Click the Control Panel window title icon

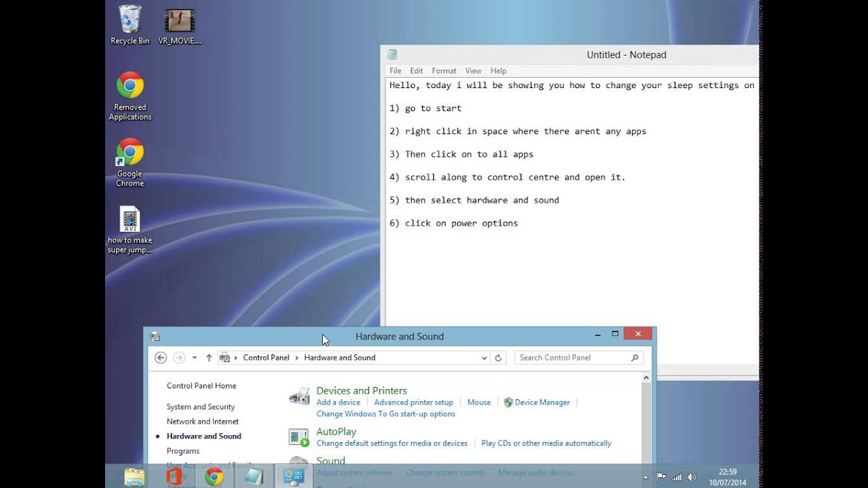point(155,336)
